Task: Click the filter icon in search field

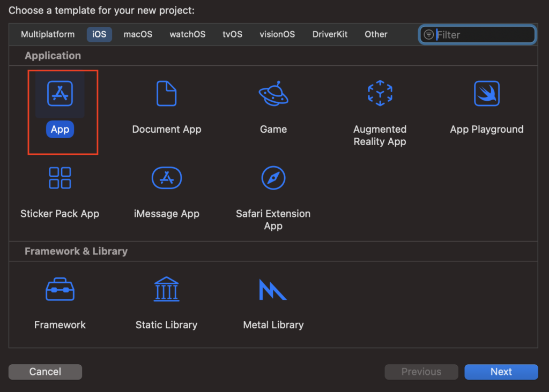Action: click(429, 35)
